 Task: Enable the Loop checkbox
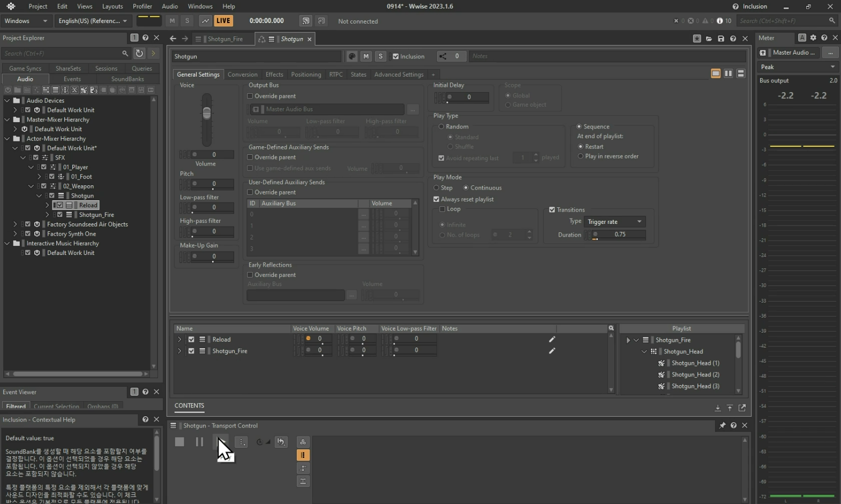[442, 209]
